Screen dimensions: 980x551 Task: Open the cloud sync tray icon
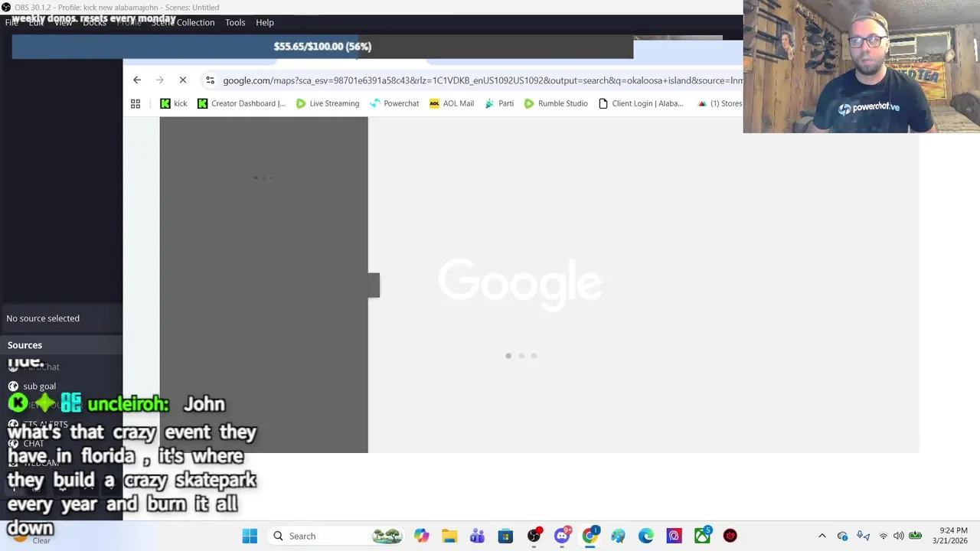(x=842, y=536)
